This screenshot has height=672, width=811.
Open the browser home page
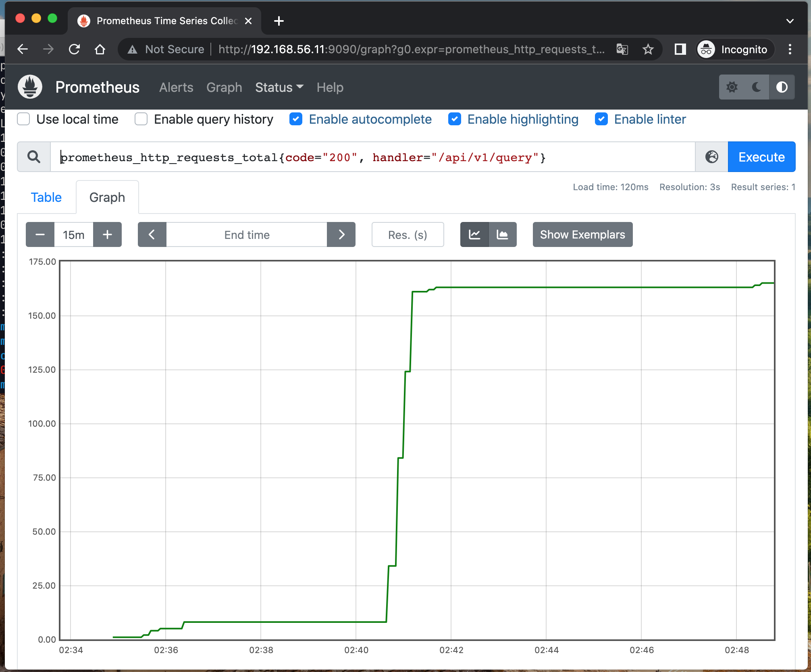coord(100,49)
